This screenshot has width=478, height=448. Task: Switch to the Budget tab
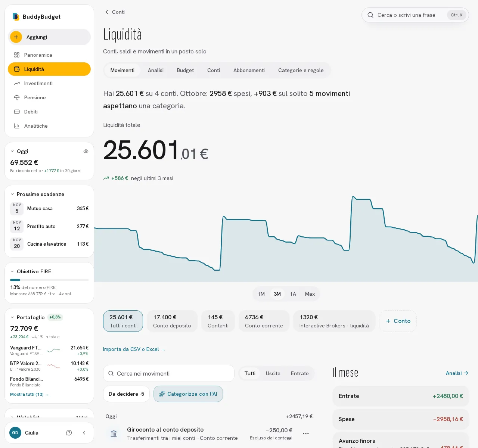[185, 70]
